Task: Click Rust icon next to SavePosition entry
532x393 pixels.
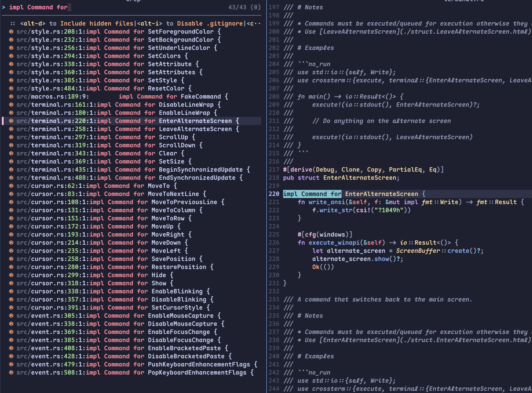Action: click(x=11, y=259)
